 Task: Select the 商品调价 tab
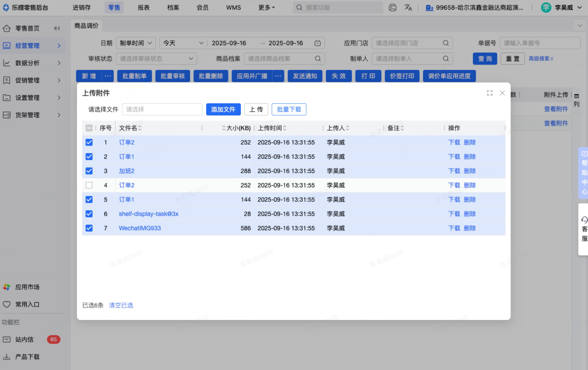(86, 26)
